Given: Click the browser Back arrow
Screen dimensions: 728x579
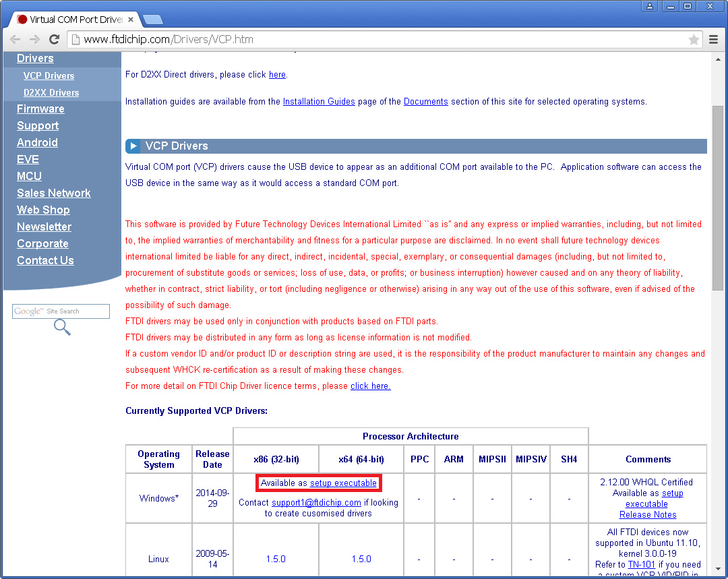Looking at the screenshot, I should coord(15,40).
